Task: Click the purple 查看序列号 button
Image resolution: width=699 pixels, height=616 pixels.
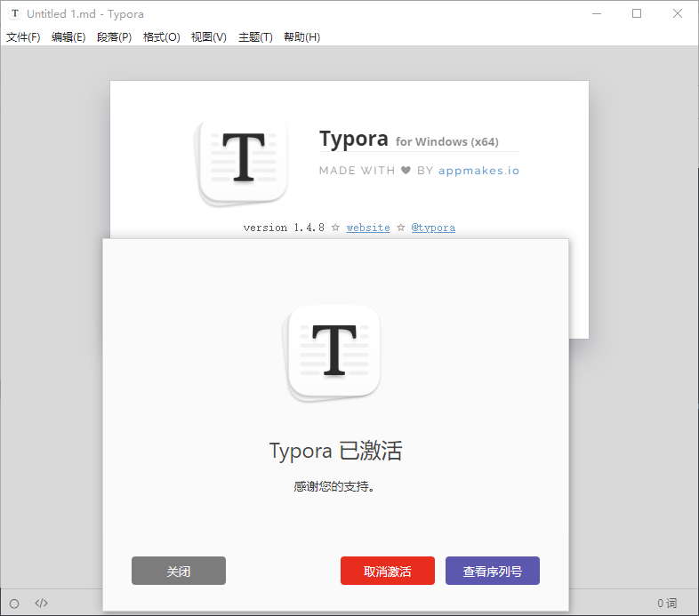Action: point(493,571)
